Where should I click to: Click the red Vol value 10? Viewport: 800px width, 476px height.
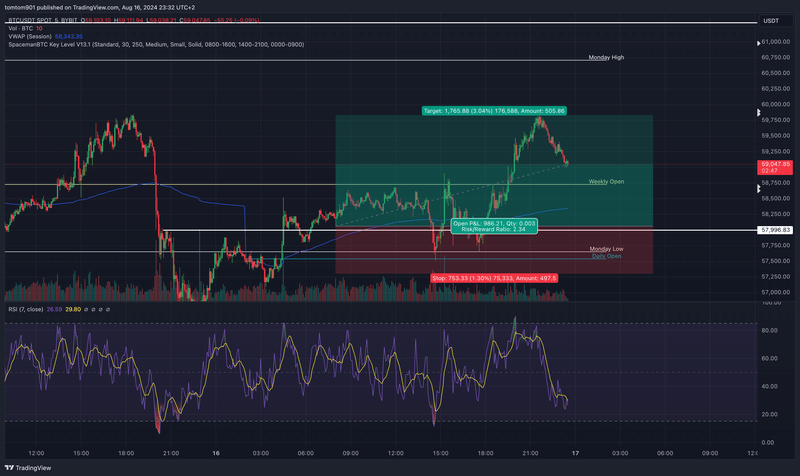tap(39, 29)
